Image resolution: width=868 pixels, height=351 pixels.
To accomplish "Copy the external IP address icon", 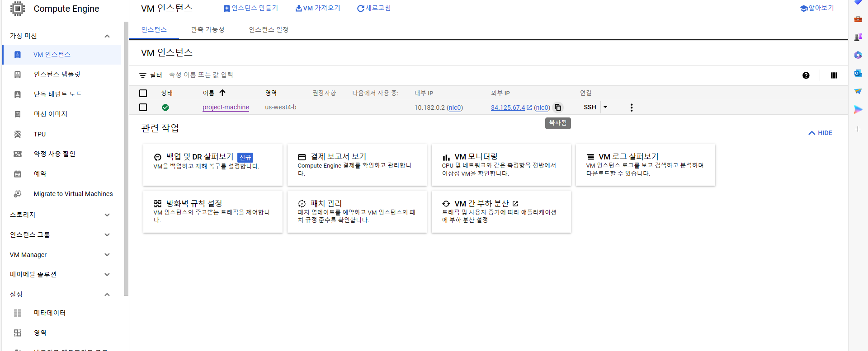I will click(x=558, y=108).
